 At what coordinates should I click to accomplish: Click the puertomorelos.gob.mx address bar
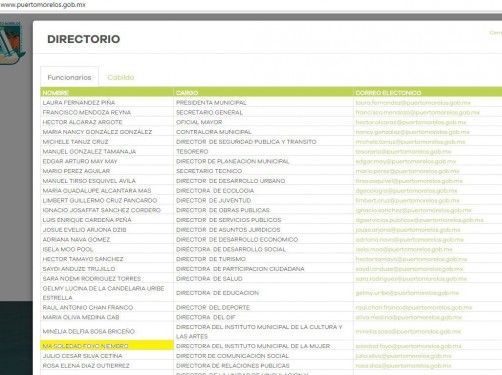point(43,5)
